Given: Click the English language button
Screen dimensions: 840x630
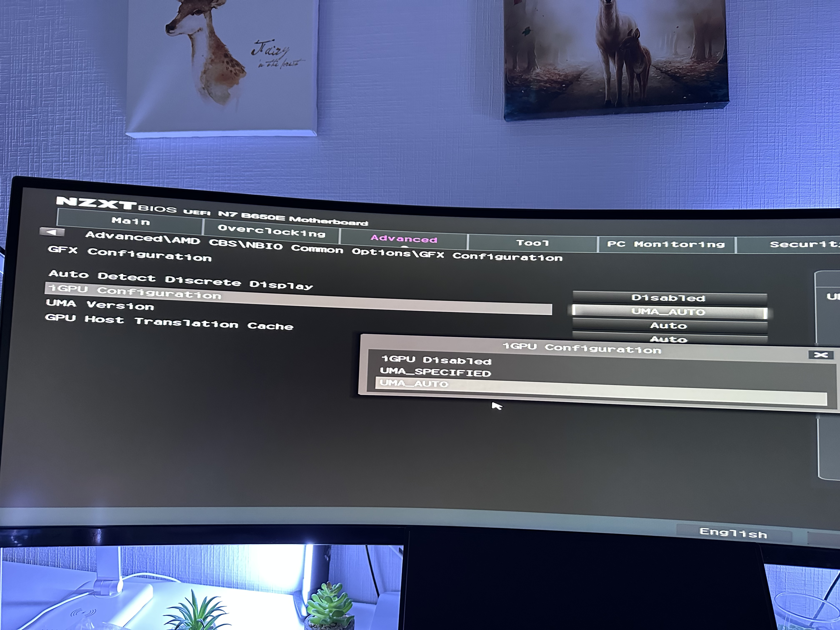Looking at the screenshot, I should pos(733,533).
